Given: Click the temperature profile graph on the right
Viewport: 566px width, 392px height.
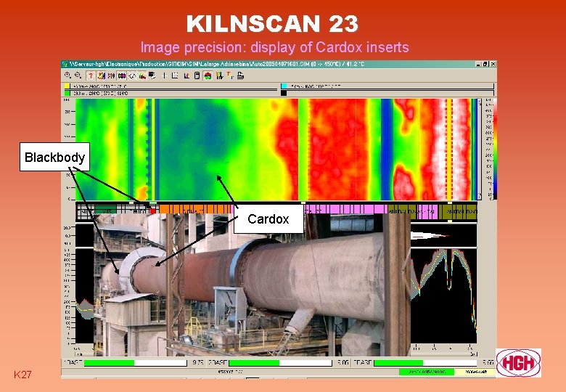Looking at the screenshot, I should click(443, 295).
